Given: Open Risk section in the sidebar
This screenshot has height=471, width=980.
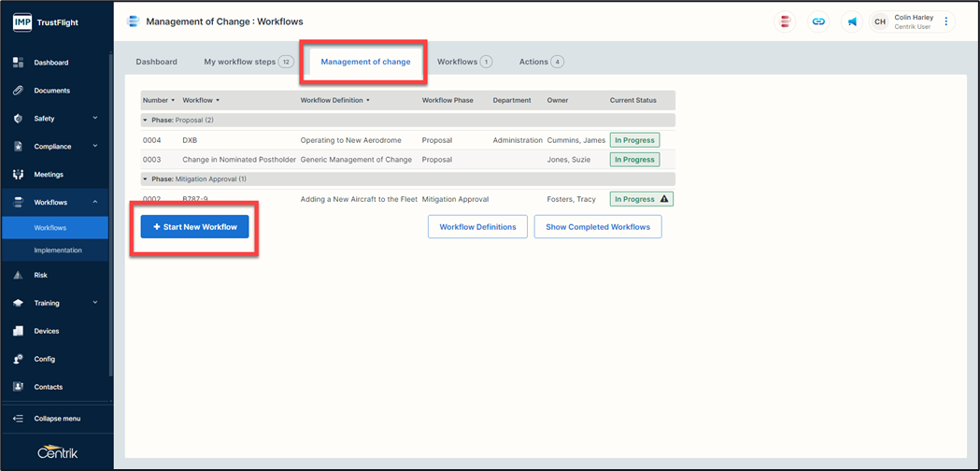Looking at the screenshot, I should pos(41,276).
